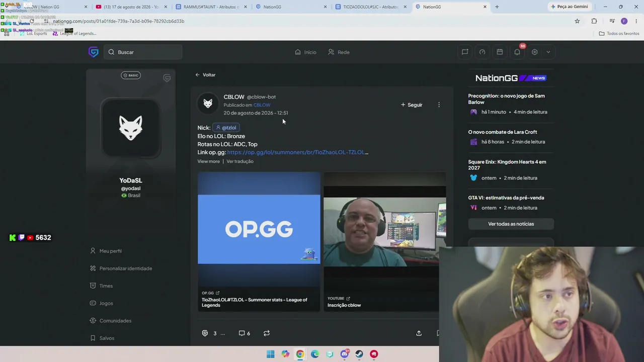Switch to the CBLOW | Nation GG browser tab
This screenshot has height=362, width=644.
(50, 7)
